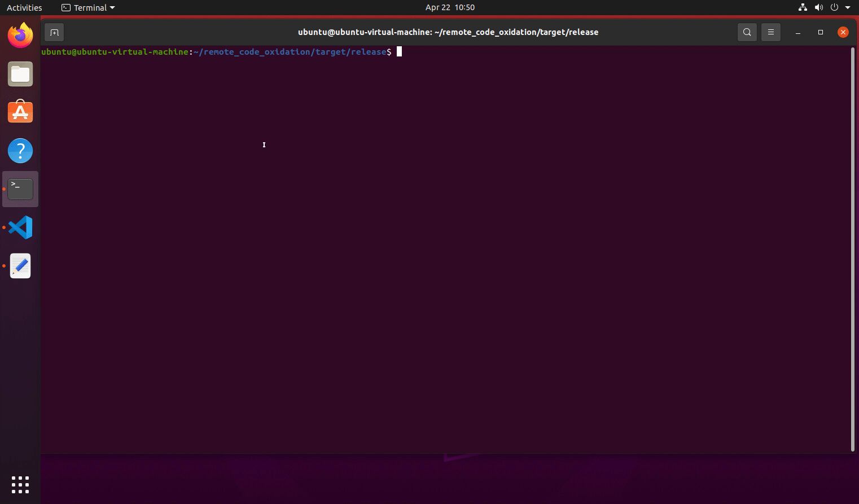Expand the system menu arrow
The width and height of the screenshot is (859, 504).
pos(848,8)
